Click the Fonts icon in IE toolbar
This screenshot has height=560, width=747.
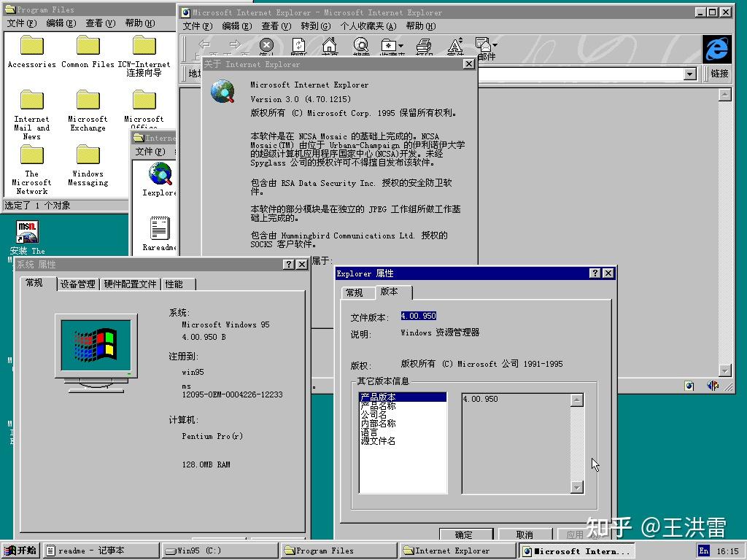[x=454, y=45]
